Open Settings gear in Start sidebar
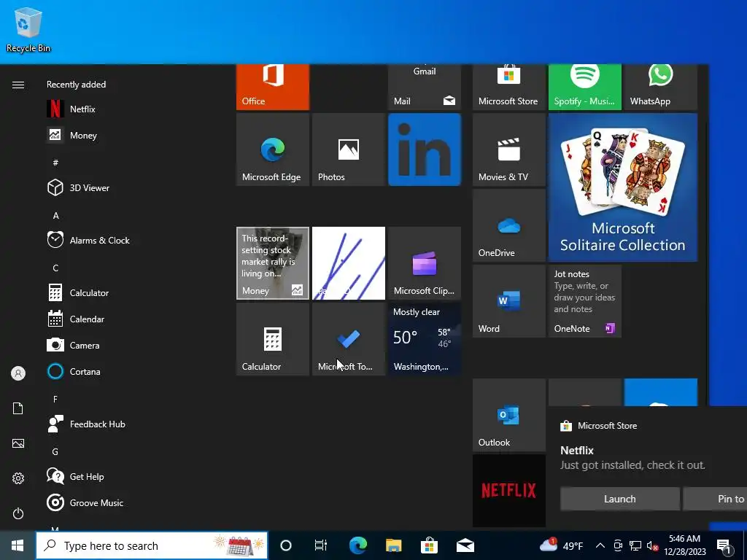Screen dimensions: 747x560 [18, 478]
